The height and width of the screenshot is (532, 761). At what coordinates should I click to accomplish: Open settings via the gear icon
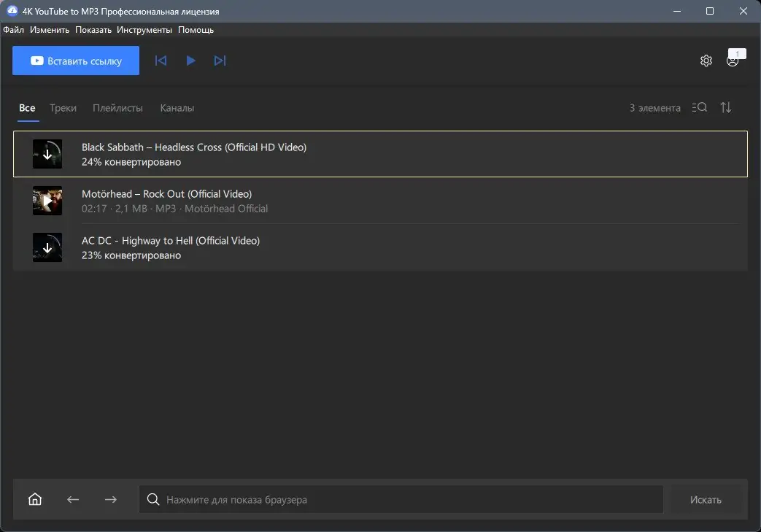click(706, 61)
